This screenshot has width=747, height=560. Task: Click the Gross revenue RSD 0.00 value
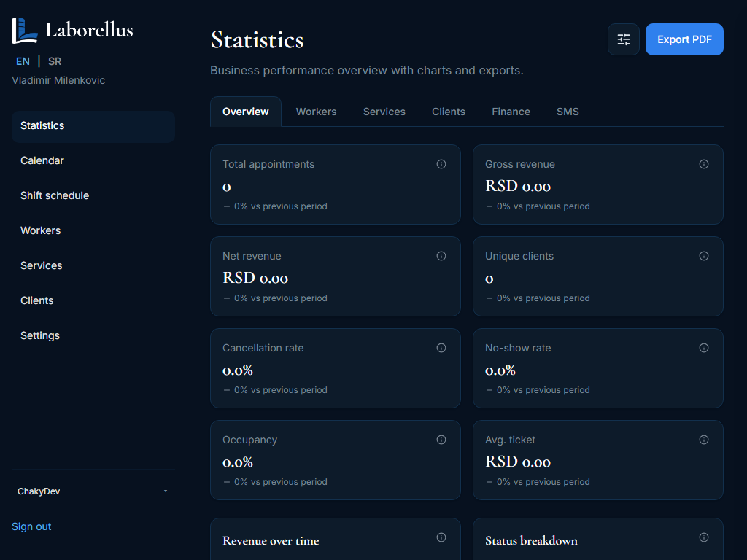(x=518, y=186)
